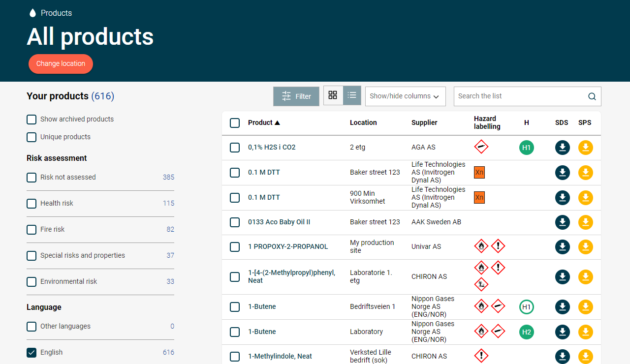The width and height of the screenshot is (630, 364).
Task: Open the Filter panel
Action: 296,96
